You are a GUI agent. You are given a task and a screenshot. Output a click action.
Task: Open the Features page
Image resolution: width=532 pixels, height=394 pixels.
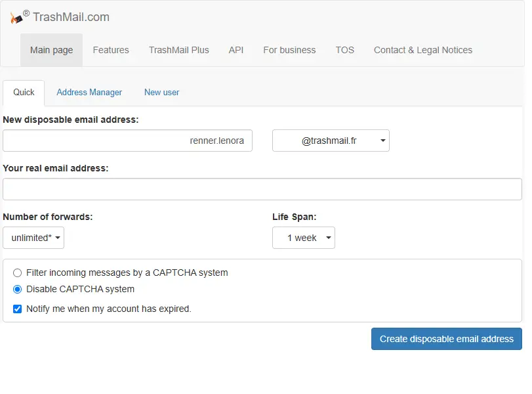111,50
